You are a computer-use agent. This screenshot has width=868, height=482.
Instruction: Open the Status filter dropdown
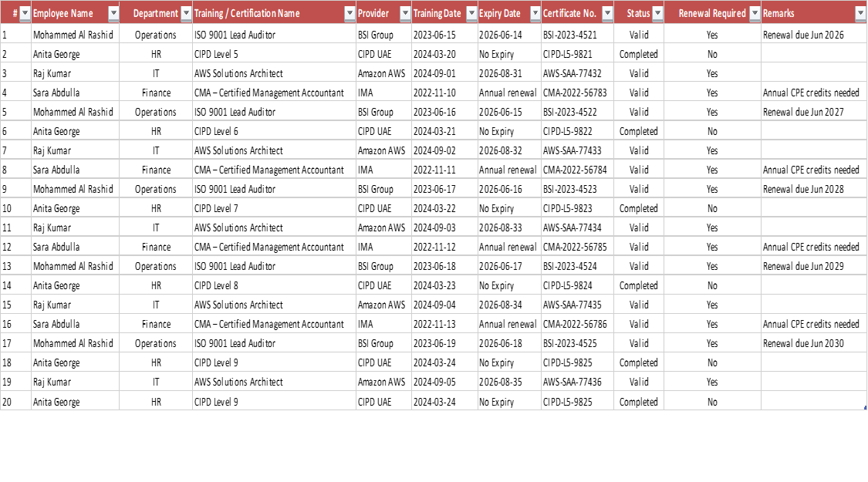657,13
